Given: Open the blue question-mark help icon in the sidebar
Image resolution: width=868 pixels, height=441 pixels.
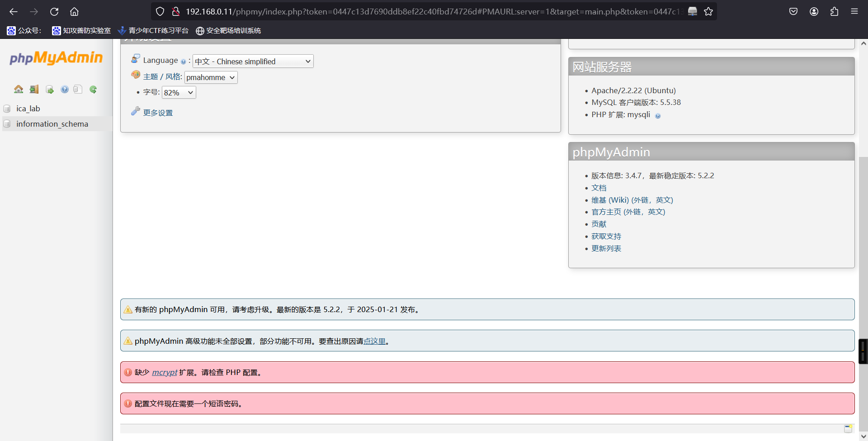Looking at the screenshot, I should (x=65, y=89).
